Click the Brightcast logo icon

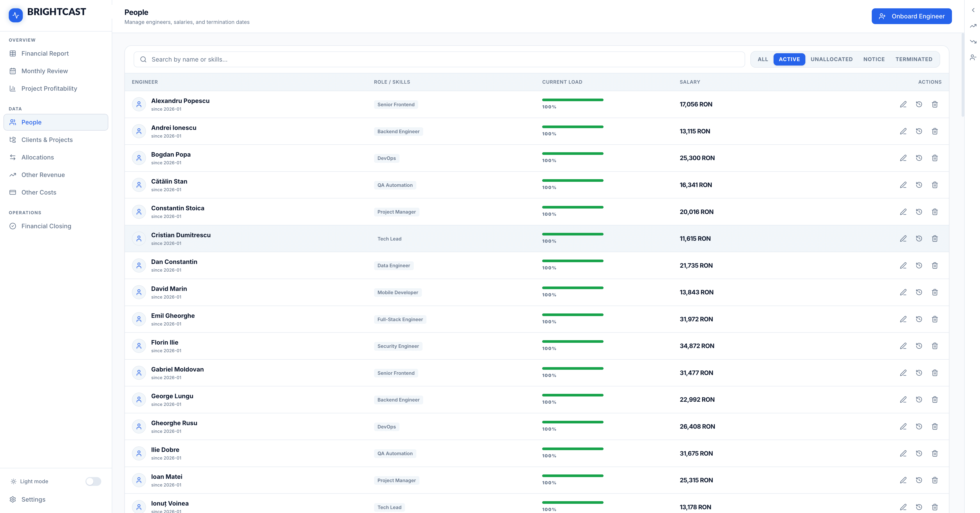point(16,15)
